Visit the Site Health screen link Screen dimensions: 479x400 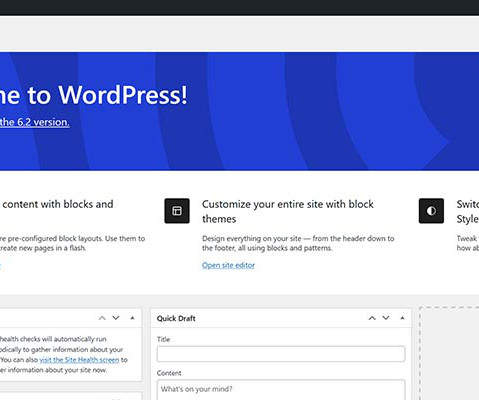coord(79,360)
